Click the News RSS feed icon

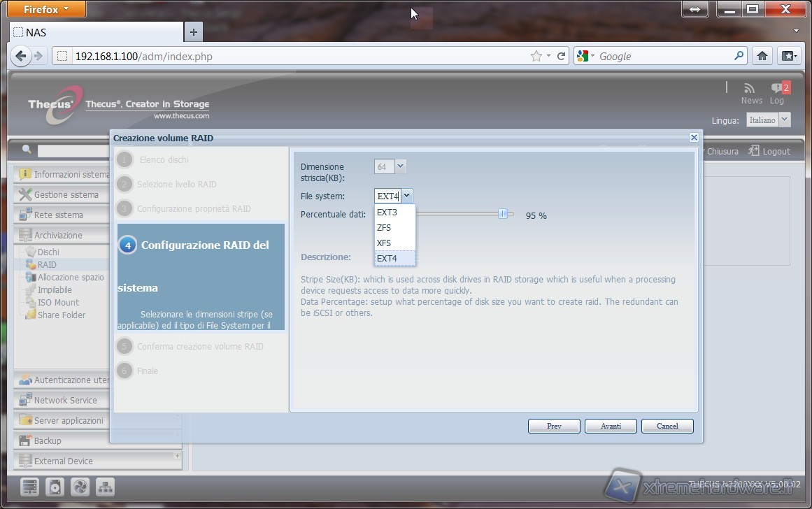750,88
